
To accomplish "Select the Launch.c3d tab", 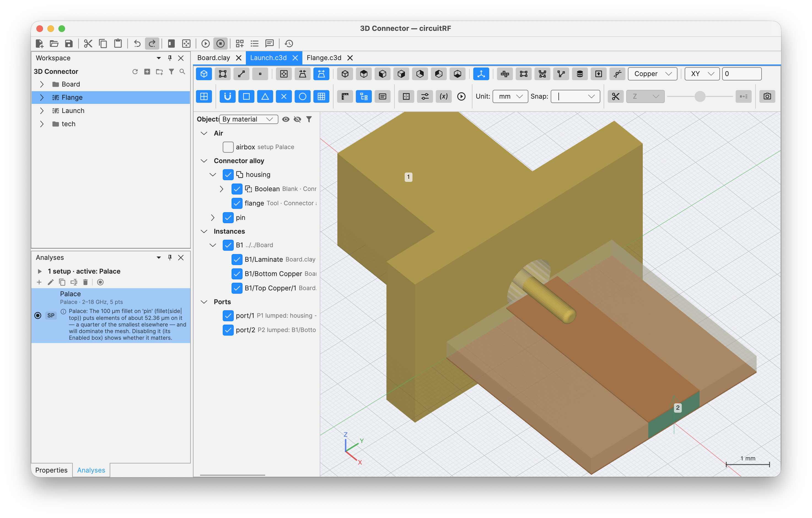I will pyautogui.click(x=268, y=58).
